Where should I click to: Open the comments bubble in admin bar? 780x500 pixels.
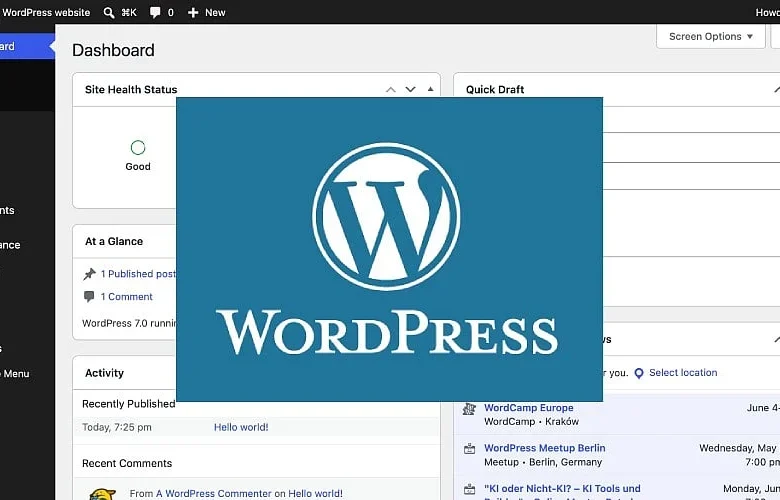155,12
